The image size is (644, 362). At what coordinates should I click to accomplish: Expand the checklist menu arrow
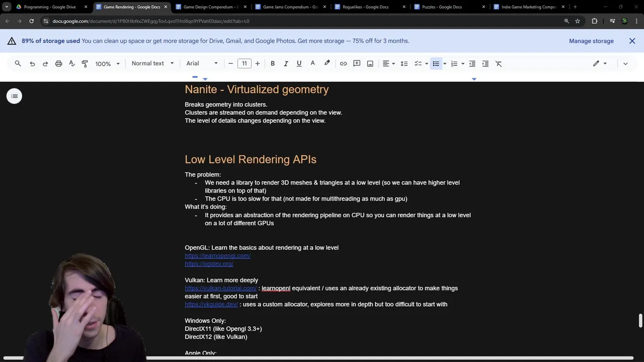coord(427,63)
